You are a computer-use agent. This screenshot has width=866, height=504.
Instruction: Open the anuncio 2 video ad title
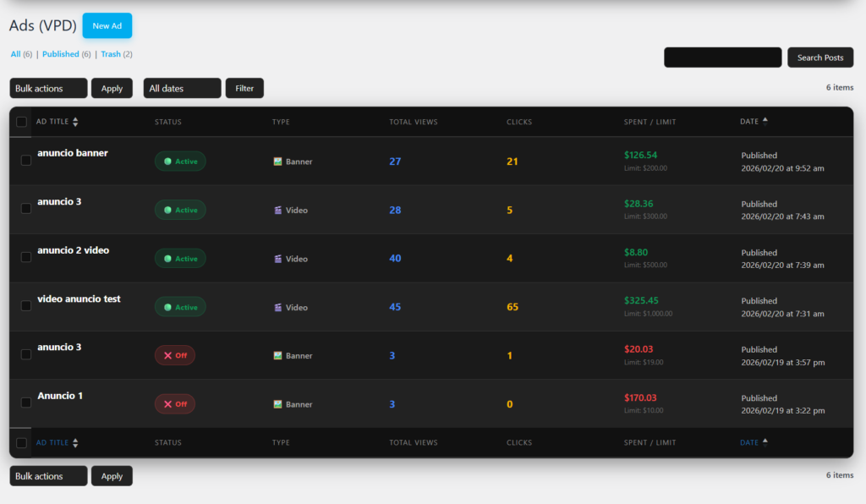(x=73, y=250)
